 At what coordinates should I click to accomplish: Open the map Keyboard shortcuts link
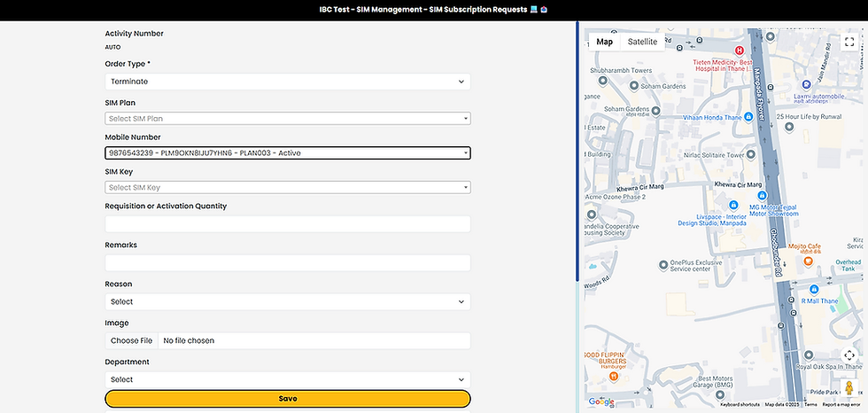click(x=740, y=405)
